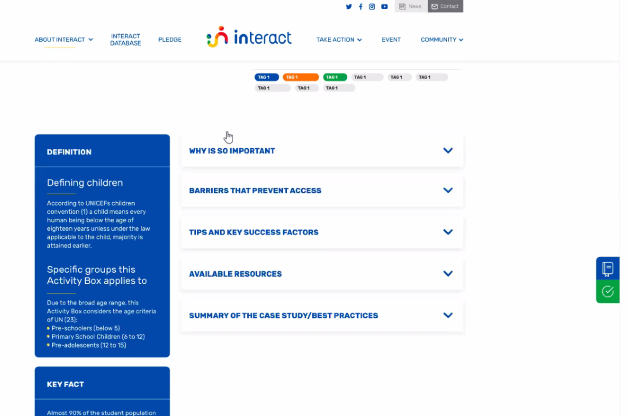Expand the Why Is So Important section
This screenshot has width=628, height=416.
point(321,151)
